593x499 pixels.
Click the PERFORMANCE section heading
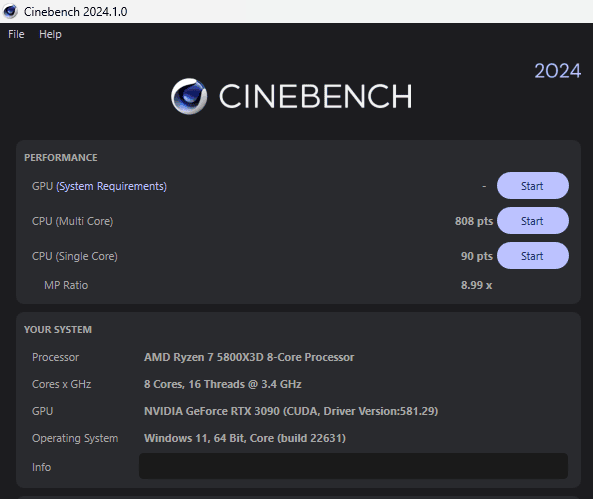coord(61,157)
